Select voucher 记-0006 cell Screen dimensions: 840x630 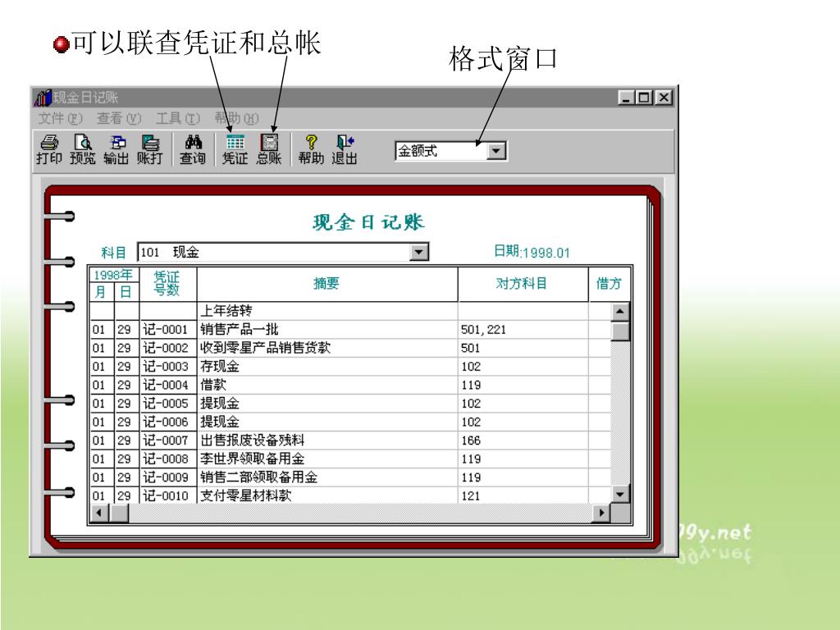(x=167, y=422)
